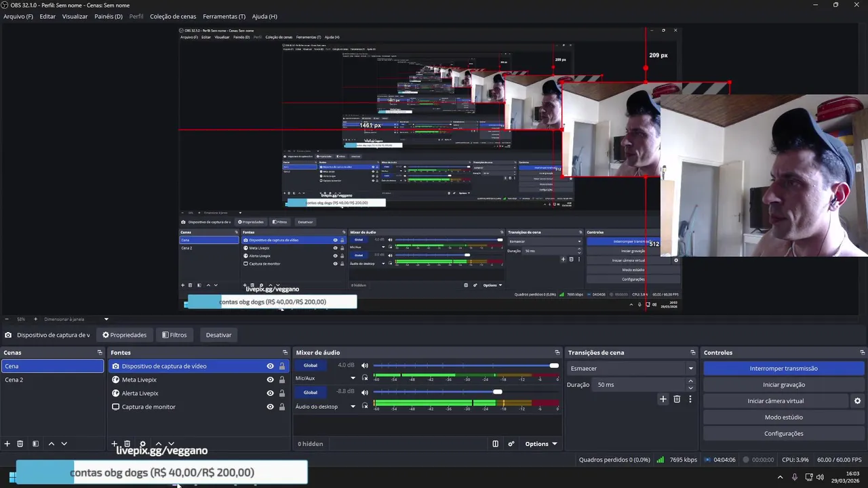Stop stream with Interromper transmissão
868x488 pixels.
click(783, 369)
